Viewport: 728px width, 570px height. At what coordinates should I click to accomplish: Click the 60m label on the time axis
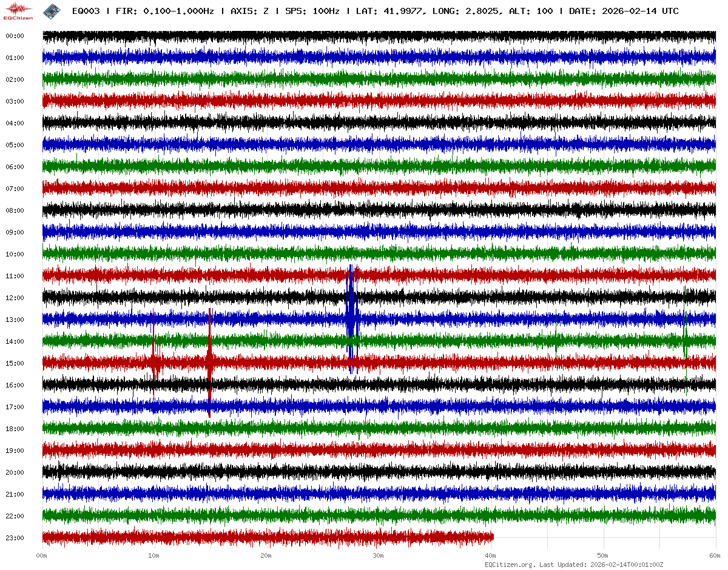click(715, 555)
